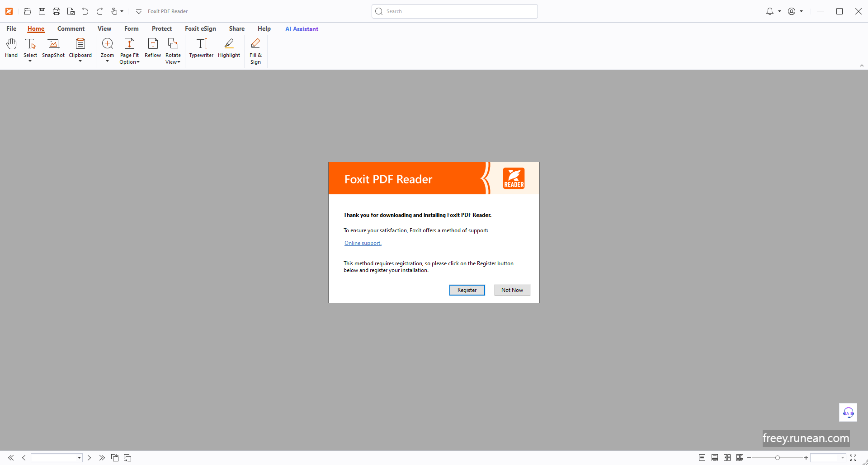Open the AI Assistant tab

click(x=302, y=29)
